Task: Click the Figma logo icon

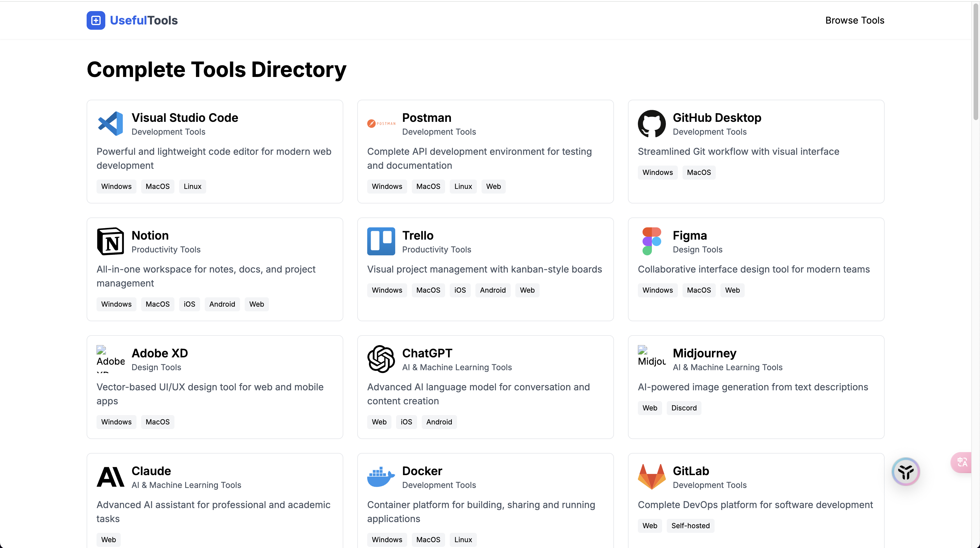Action: (652, 241)
